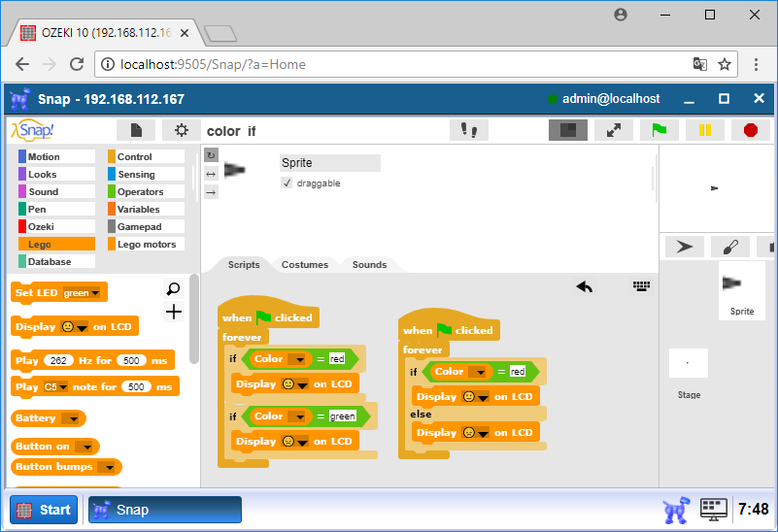Open the Chrome profile avatar icon
The image size is (778, 532).
click(x=621, y=15)
